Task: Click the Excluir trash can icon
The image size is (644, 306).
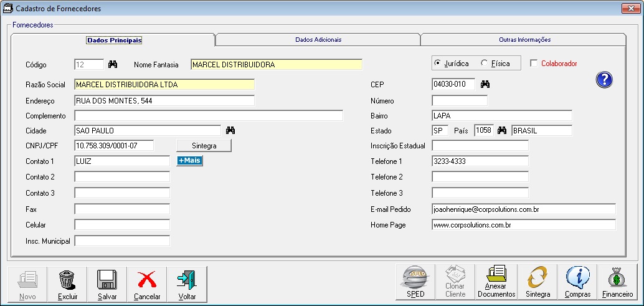Action: [x=67, y=280]
